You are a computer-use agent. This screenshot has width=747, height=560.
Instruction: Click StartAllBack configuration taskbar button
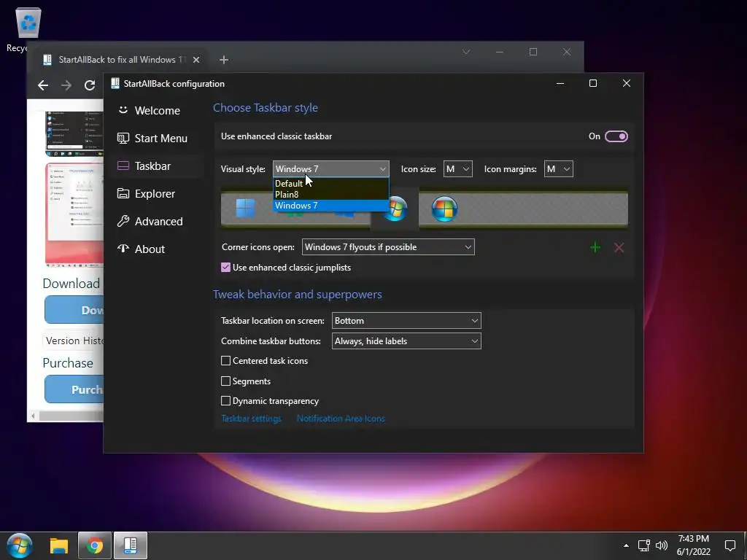click(130, 545)
